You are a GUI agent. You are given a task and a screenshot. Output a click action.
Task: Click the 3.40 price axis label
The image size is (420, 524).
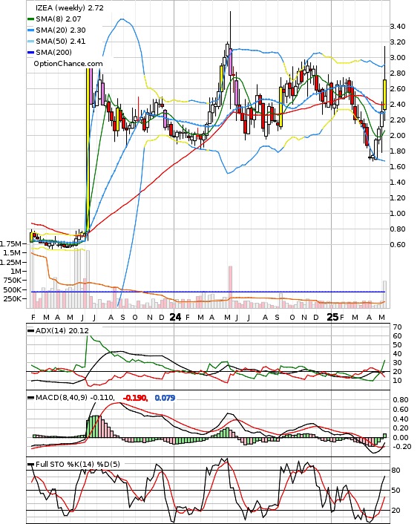click(x=398, y=27)
